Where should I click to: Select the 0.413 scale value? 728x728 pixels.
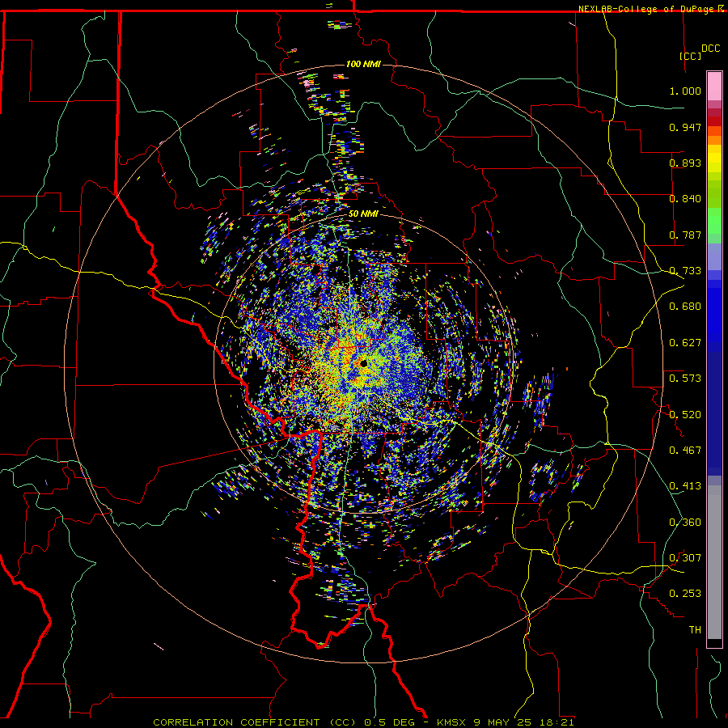click(x=685, y=486)
